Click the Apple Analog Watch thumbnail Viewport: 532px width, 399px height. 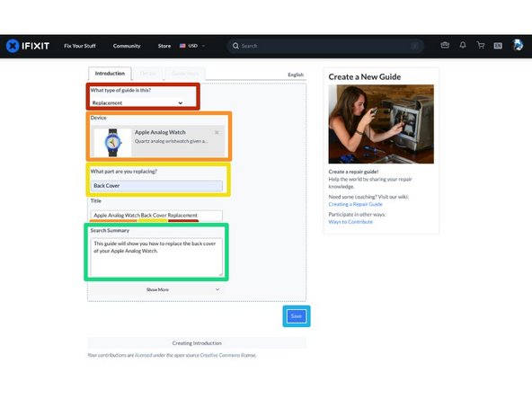tap(112, 143)
